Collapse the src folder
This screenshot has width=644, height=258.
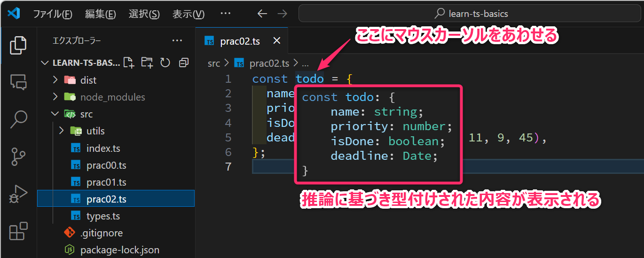(86, 114)
